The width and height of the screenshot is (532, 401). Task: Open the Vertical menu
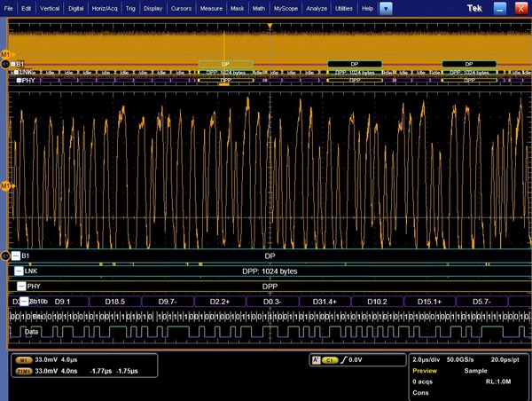[x=50, y=9]
